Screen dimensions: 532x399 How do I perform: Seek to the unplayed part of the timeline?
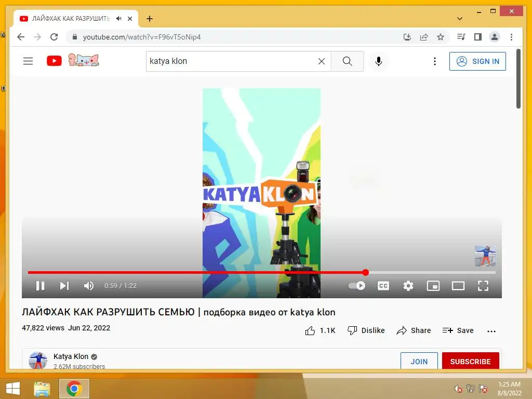pyautogui.click(x=432, y=272)
